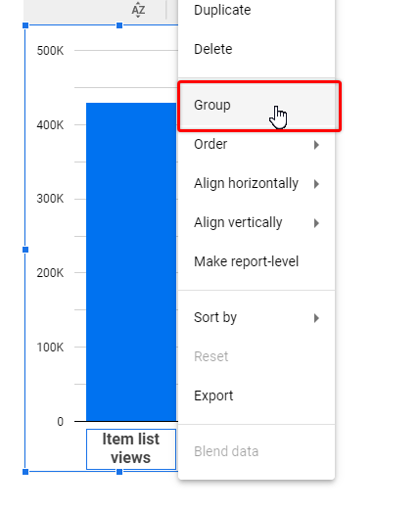Click the left-middle chart selection handle
The width and height of the screenshot is (420, 511).
(x=25, y=250)
